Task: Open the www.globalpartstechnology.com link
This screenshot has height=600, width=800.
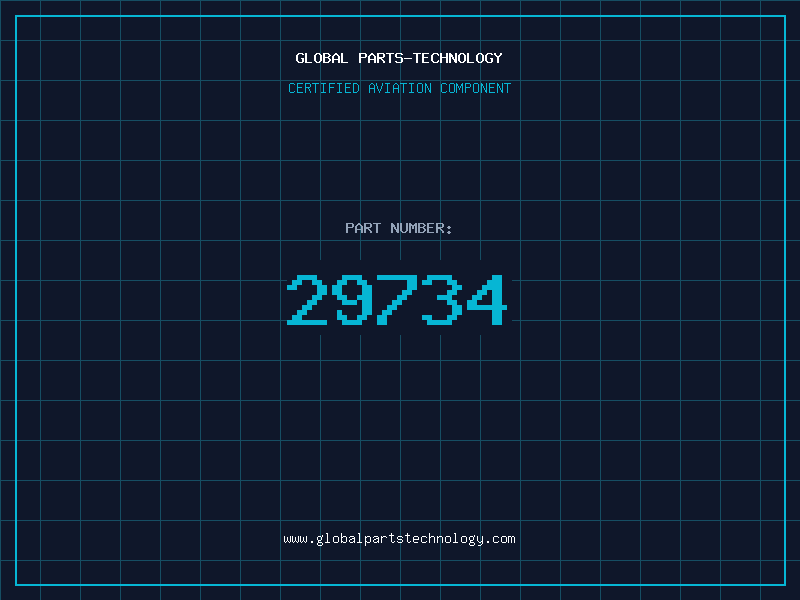Action: [x=399, y=539]
